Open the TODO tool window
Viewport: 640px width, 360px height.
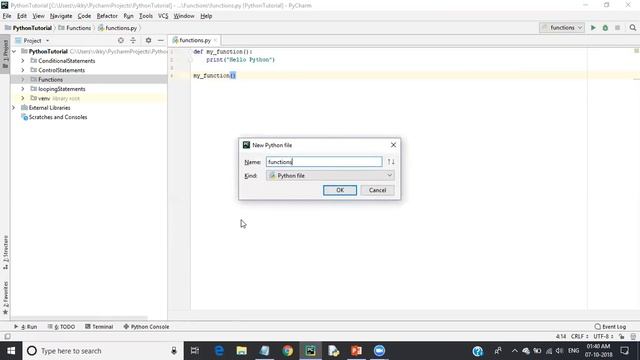[61, 327]
